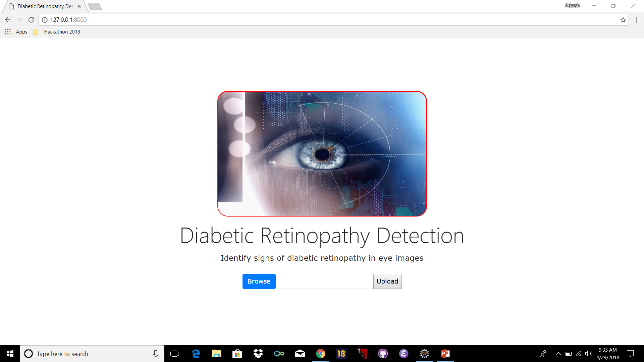Bookmark this page with the star

pos(623,20)
